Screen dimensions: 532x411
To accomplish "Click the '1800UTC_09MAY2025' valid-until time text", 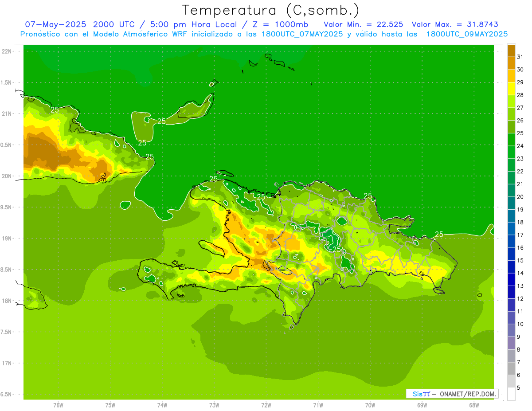I will point(467,34).
